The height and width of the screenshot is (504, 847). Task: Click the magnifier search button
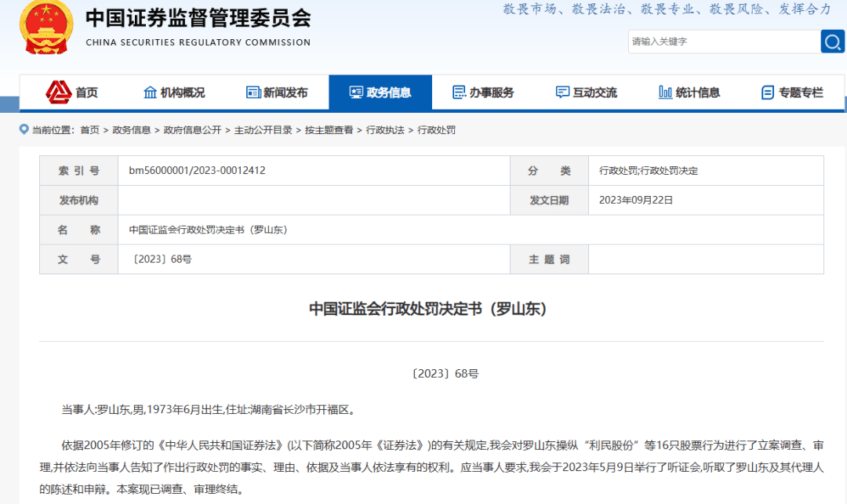pyautogui.click(x=832, y=42)
